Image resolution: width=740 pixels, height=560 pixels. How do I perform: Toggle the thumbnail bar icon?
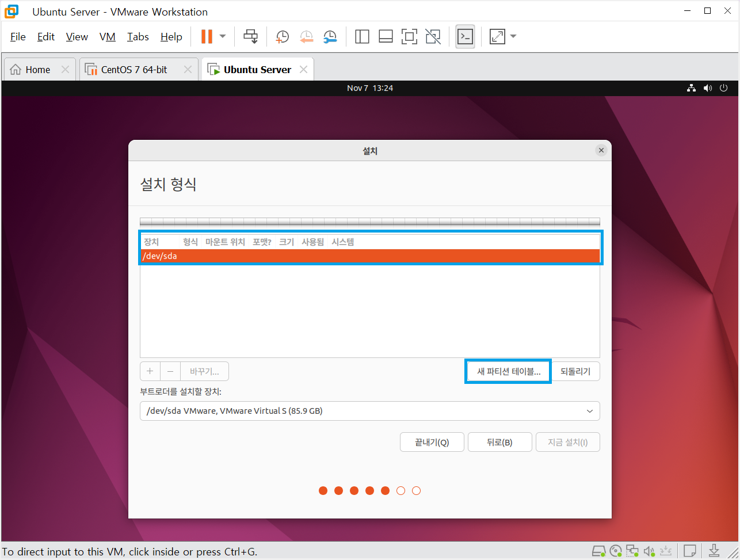(x=386, y=37)
